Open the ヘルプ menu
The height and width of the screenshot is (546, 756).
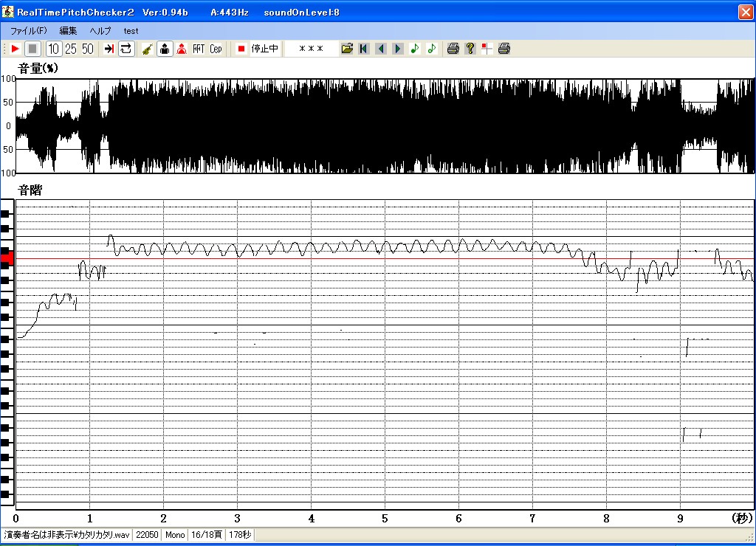point(100,31)
